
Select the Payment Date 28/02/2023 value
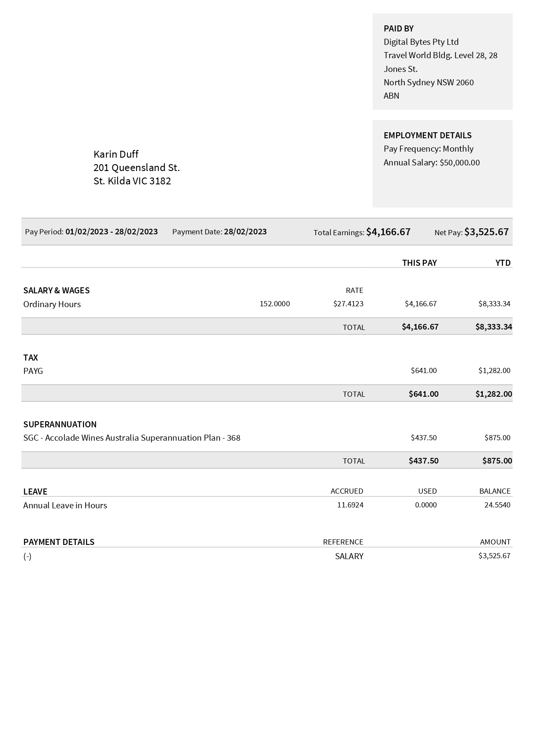pyautogui.click(x=245, y=231)
